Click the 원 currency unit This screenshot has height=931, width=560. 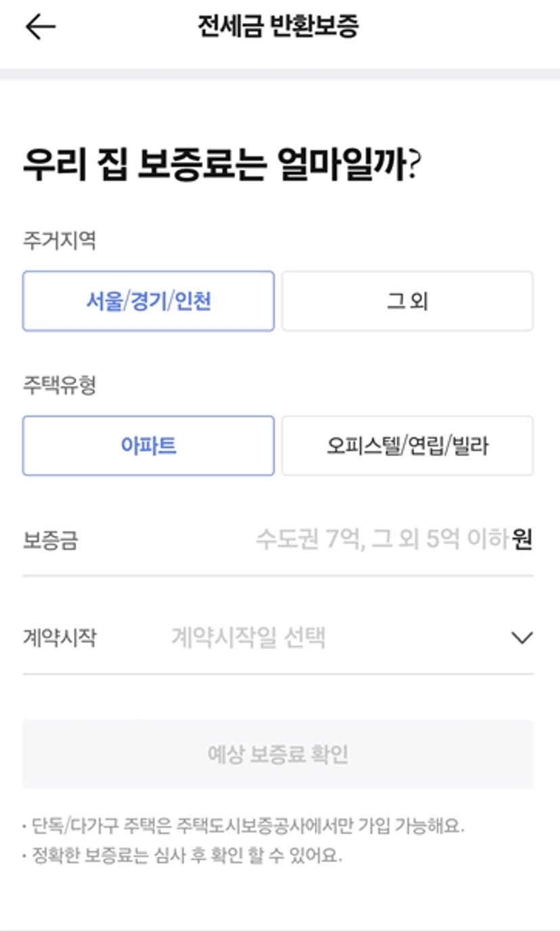point(522,540)
